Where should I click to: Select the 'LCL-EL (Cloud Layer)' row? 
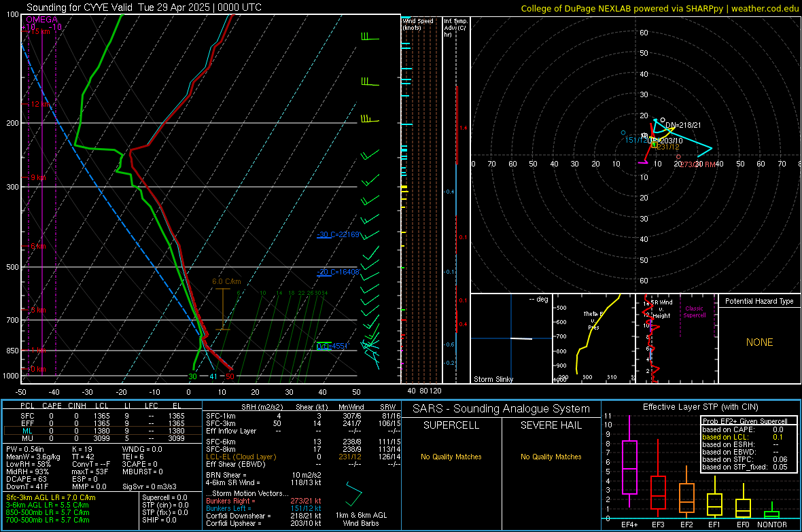pyautogui.click(x=303, y=457)
